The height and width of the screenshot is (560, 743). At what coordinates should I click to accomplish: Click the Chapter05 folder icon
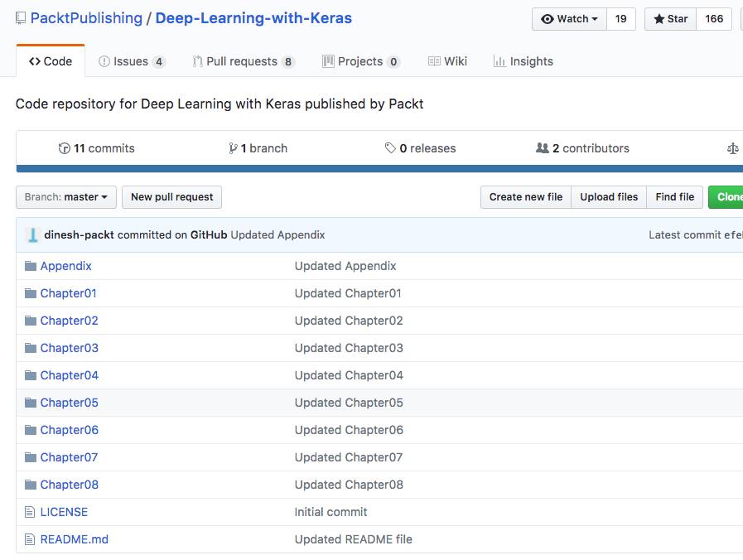coord(31,403)
